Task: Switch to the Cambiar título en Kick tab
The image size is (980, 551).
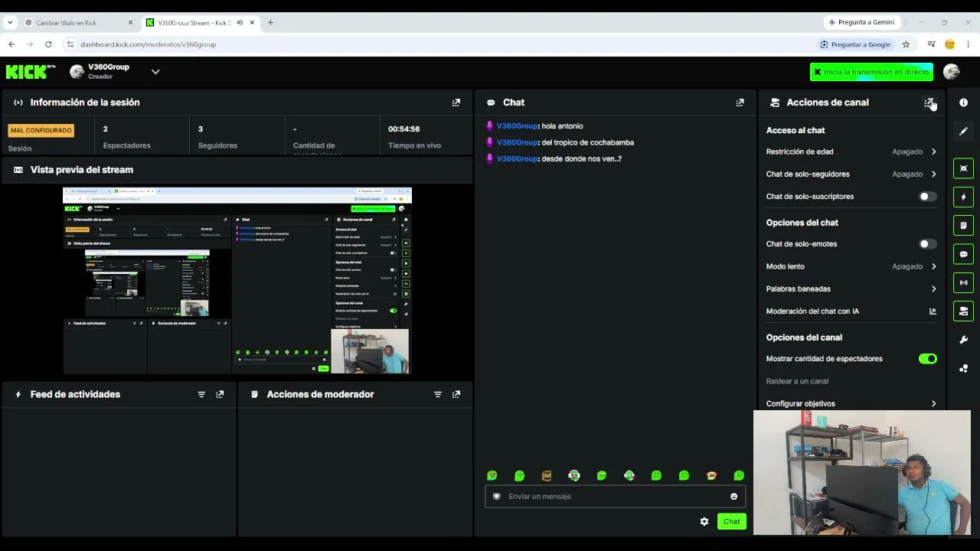Action: [80, 23]
